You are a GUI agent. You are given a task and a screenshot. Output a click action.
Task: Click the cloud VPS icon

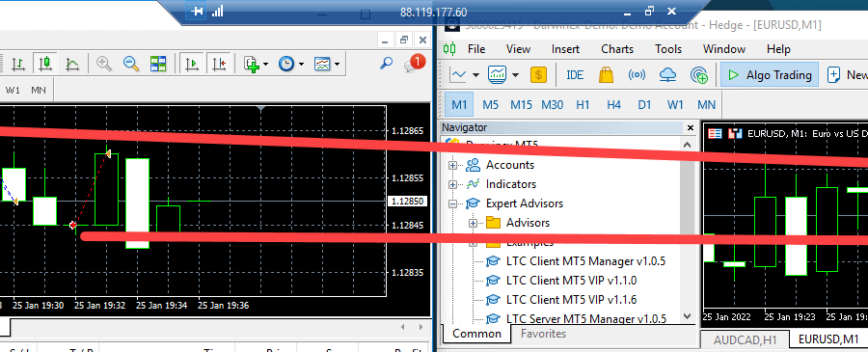pyautogui.click(x=668, y=74)
